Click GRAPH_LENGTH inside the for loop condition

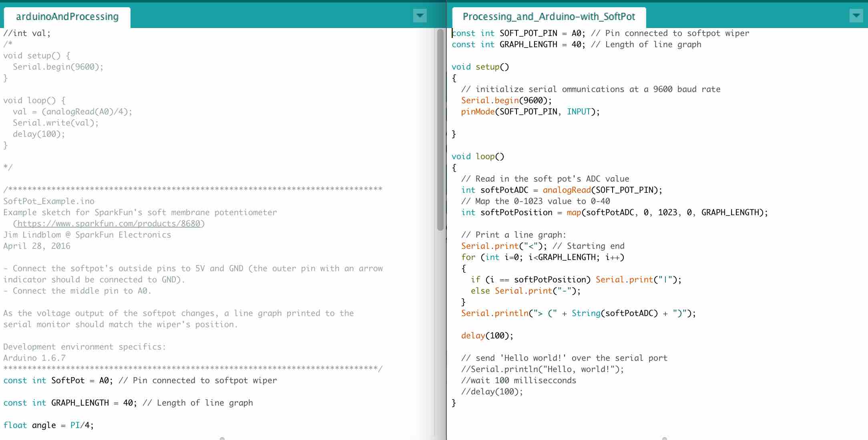(x=567, y=257)
